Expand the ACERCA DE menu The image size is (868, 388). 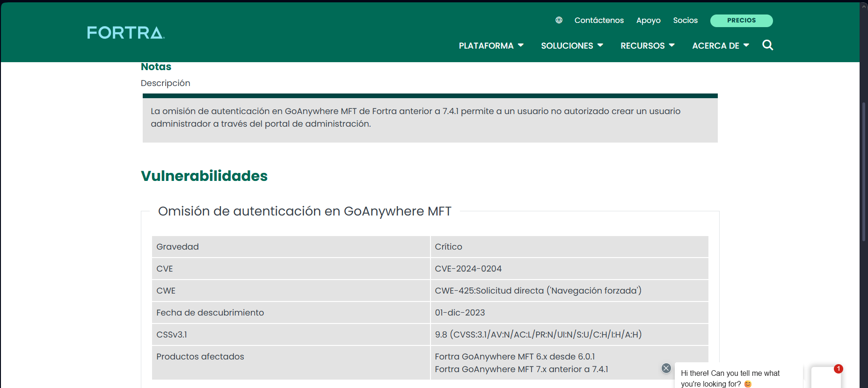tap(721, 46)
